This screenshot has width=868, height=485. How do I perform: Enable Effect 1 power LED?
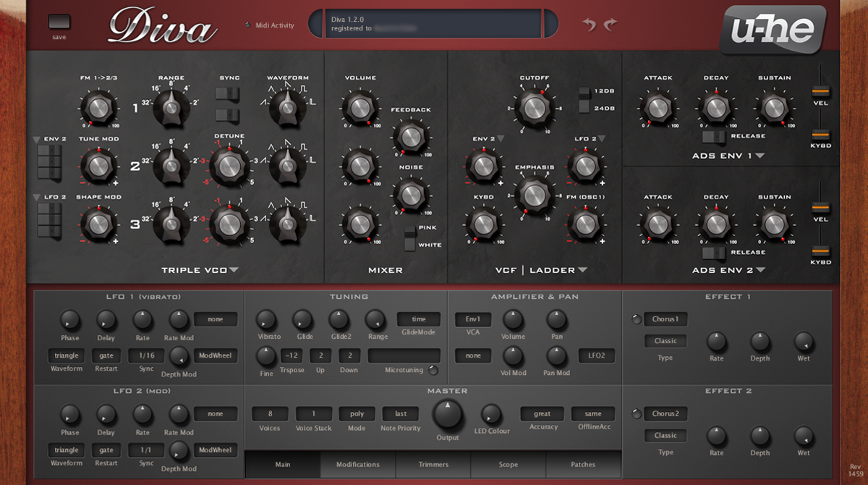point(636,319)
